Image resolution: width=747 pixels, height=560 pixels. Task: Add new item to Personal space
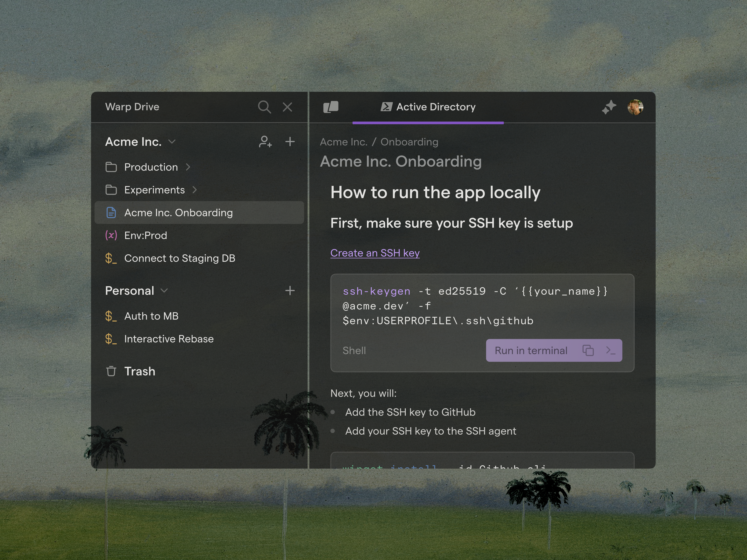point(290,291)
